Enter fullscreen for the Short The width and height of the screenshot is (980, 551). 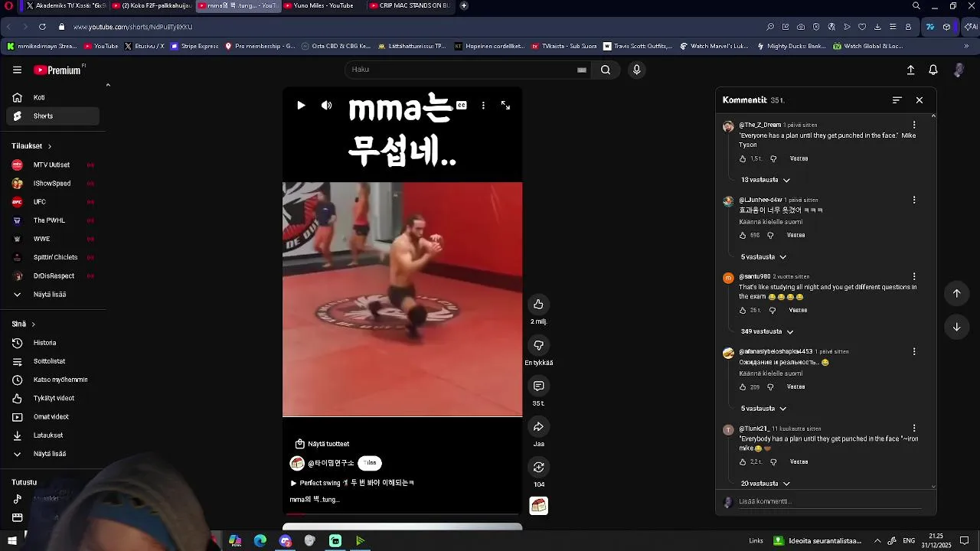pos(505,106)
